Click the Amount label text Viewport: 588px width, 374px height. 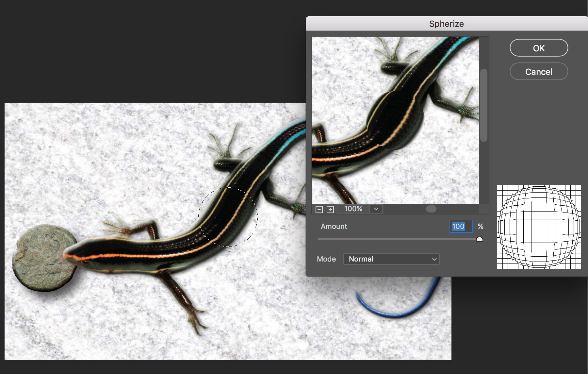tap(334, 226)
